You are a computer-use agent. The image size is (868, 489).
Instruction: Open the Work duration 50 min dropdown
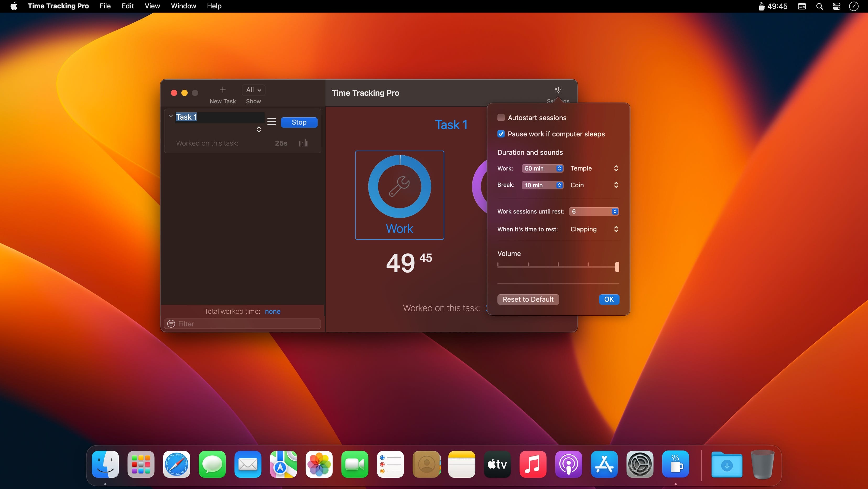[542, 168]
